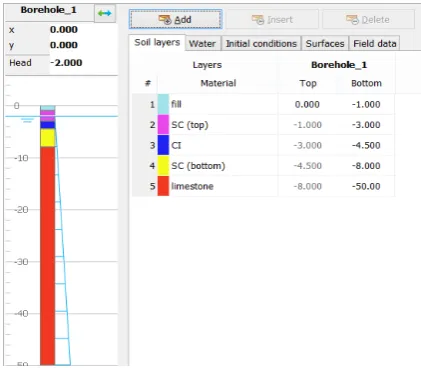This screenshot has height=368, width=421.
Task: Click the Borehole_1 title above coordinates
Action: coord(49,10)
